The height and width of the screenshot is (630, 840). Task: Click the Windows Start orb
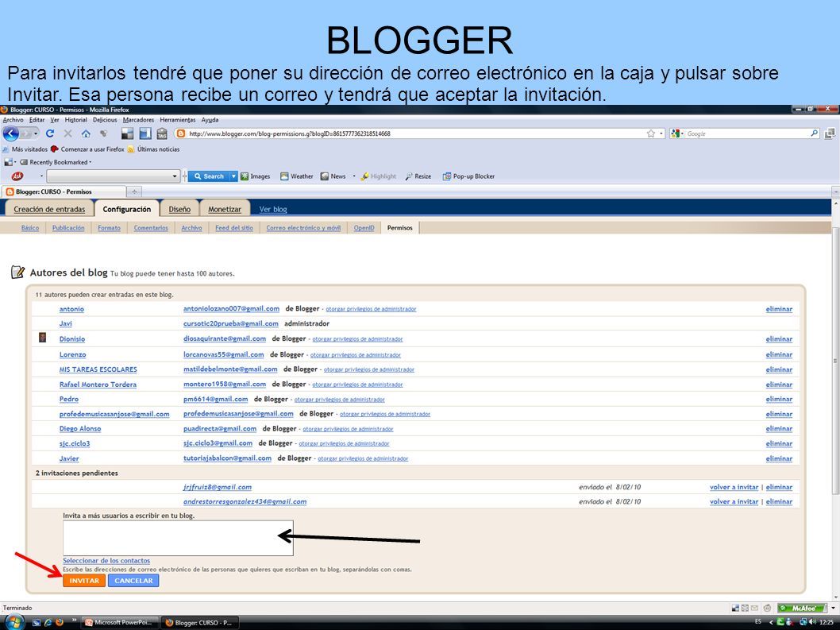pyautogui.click(x=14, y=623)
